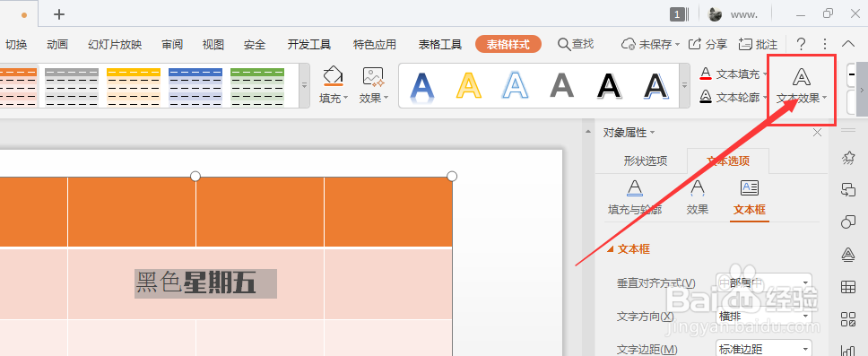868x356 pixels.
Task: Open help via question mark icon
Action: pos(801,44)
